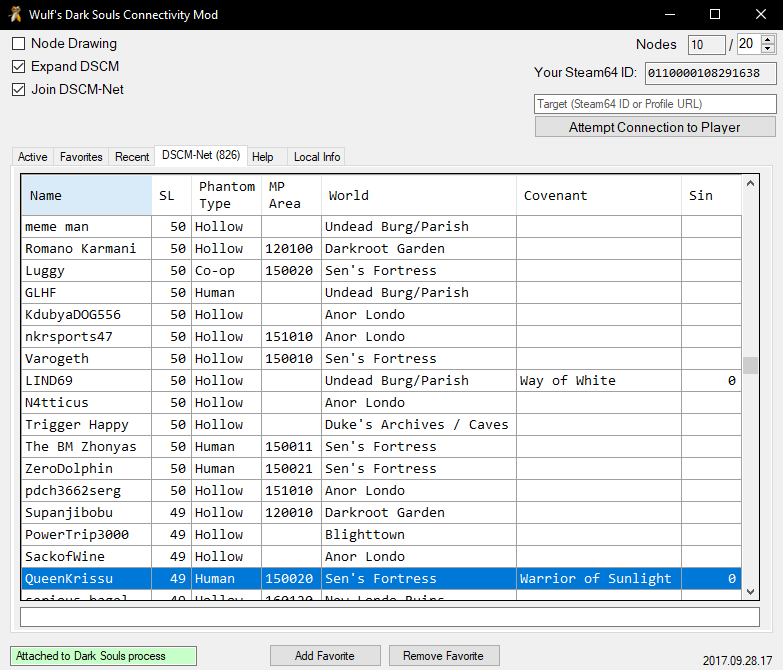Select player 'Luggy' in the list
The image size is (783, 670).
click(382, 271)
